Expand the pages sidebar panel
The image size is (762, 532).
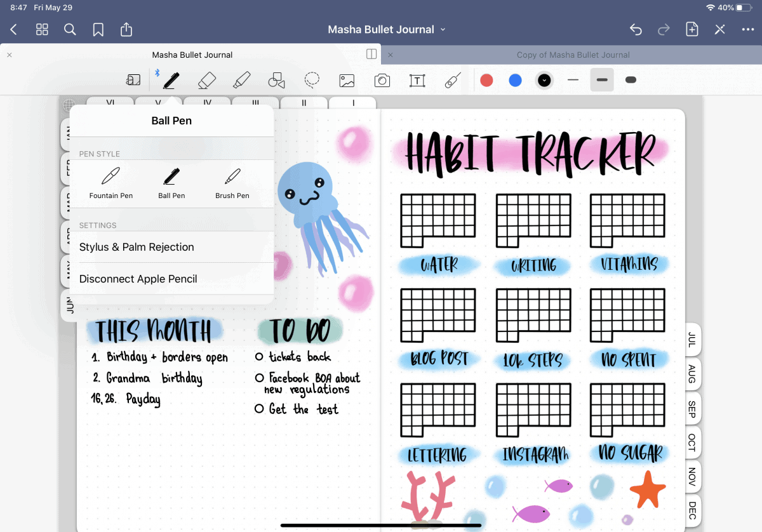point(371,55)
